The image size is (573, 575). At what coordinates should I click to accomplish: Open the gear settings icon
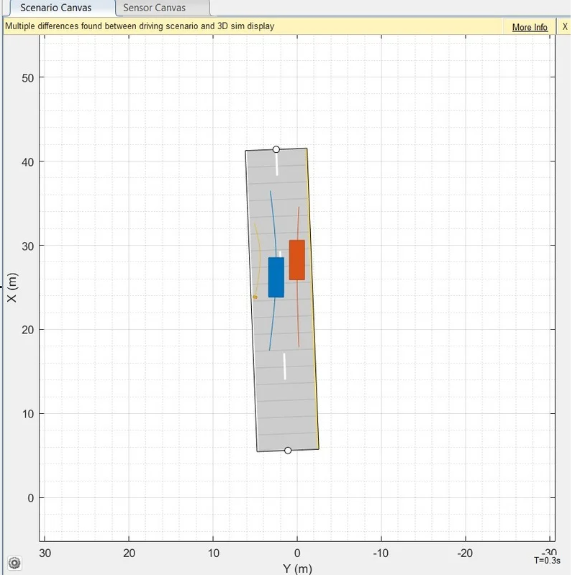click(x=14, y=563)
